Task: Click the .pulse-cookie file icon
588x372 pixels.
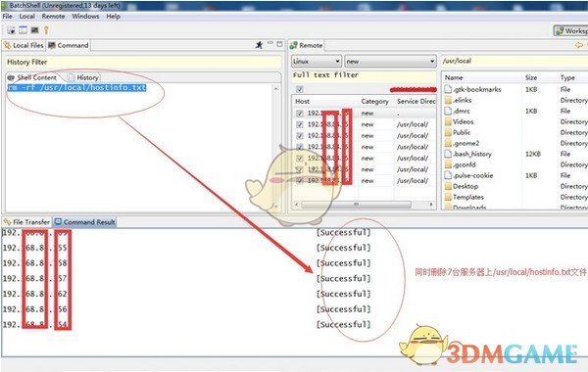Action: [448, 175]
